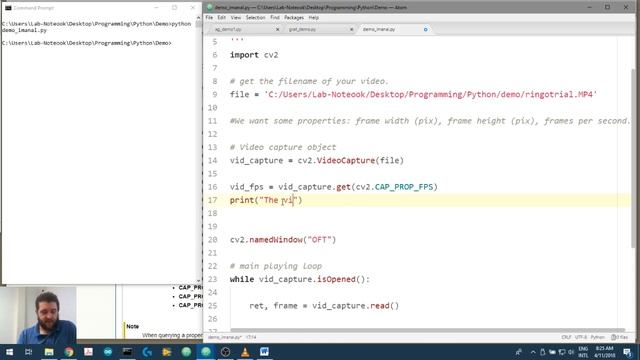Show hidden system tray icons
This screenshot has height=360, width=640.
pos(533,352)
